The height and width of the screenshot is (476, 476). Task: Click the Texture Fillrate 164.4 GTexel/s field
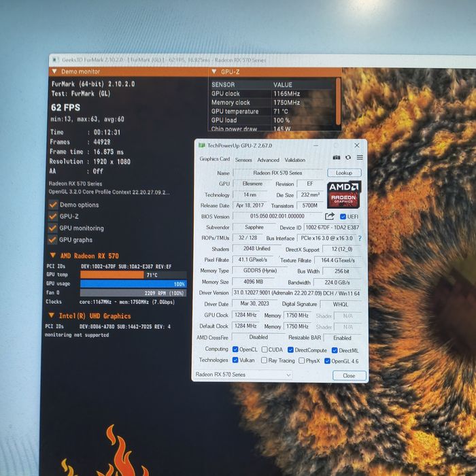click(337, 260)
